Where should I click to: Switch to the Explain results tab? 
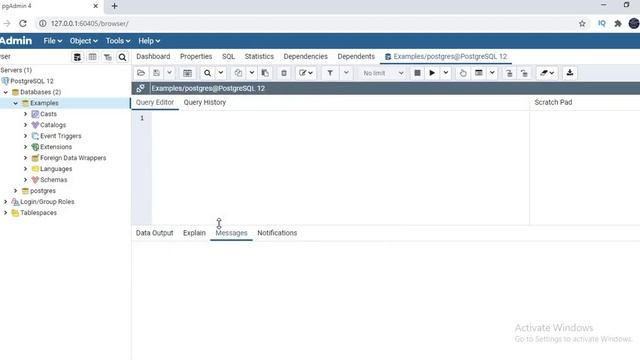[194, 233]
